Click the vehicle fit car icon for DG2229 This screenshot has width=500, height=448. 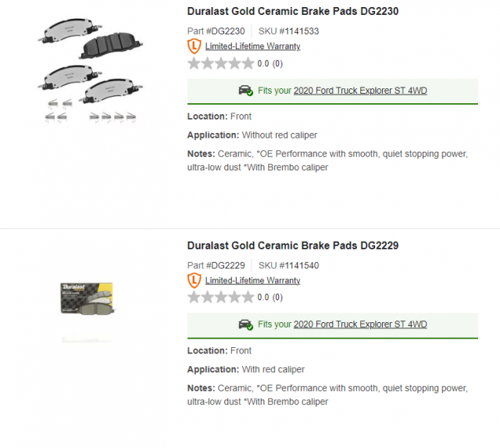point(245,324)
